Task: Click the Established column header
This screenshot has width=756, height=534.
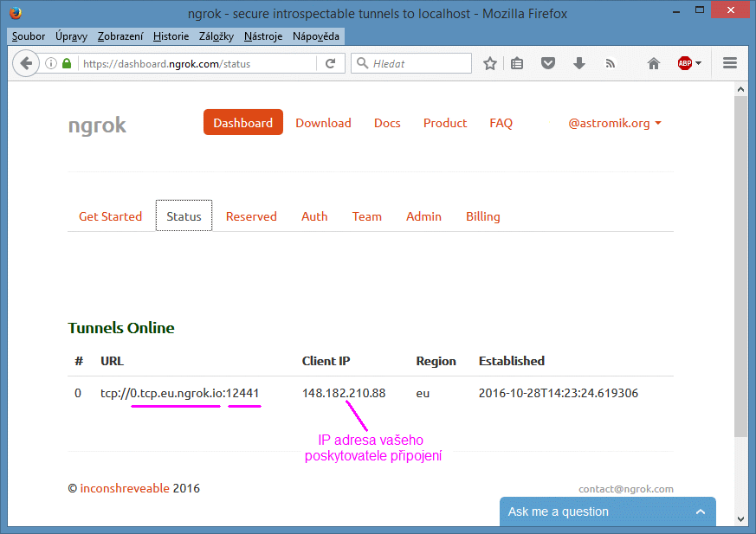Action: (512, 361)
